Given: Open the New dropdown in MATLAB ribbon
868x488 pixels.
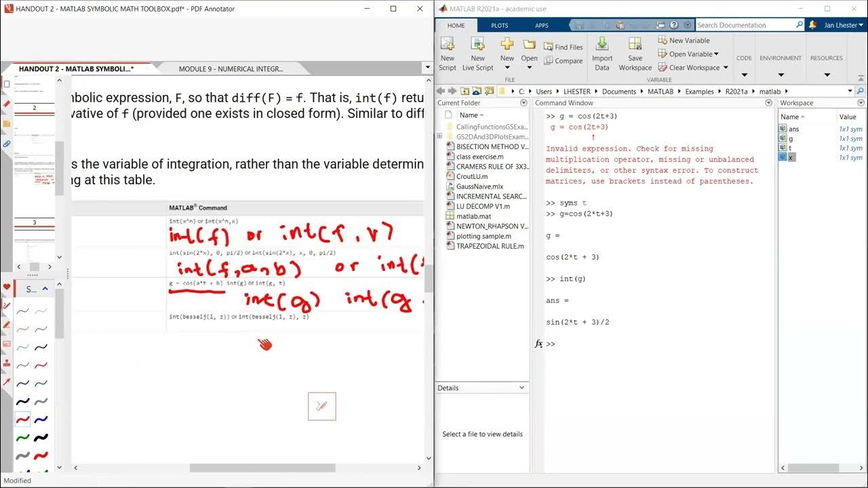Looking at the screenshot, I should [x=507, y=54].
